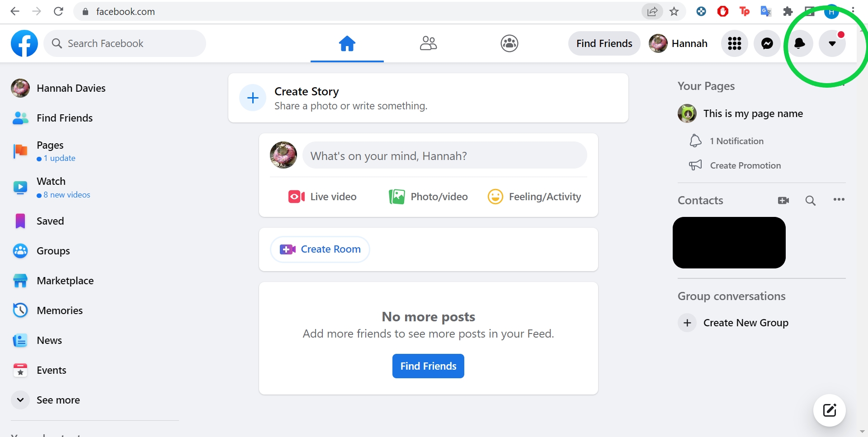
Task: Open the Groups tab in top bar
Action: click(509, 43)
